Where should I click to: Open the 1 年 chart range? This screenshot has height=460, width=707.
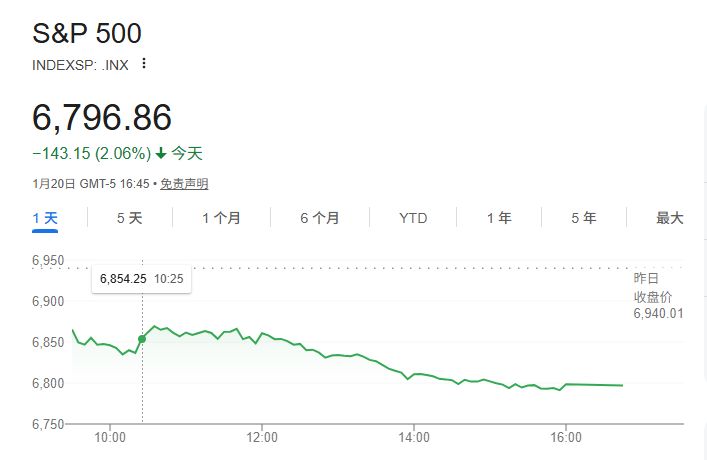(x=499, y=218)
